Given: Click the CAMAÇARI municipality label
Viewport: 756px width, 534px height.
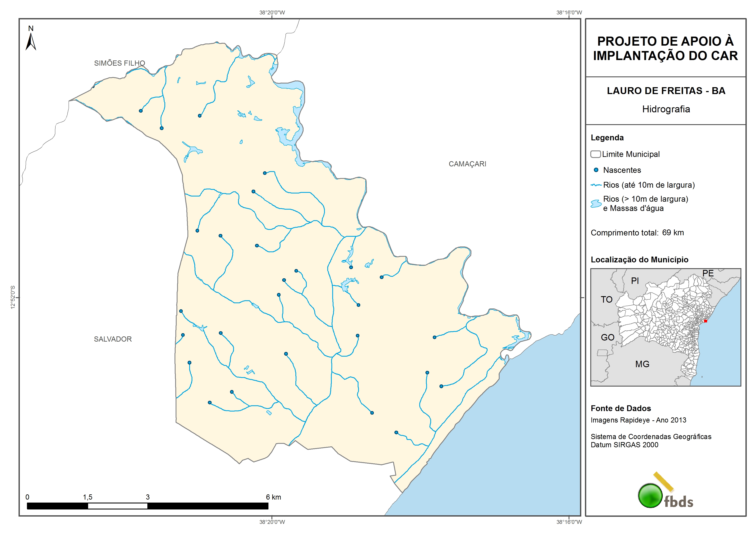Looking at the screenshot, I should tap(467, 164).
